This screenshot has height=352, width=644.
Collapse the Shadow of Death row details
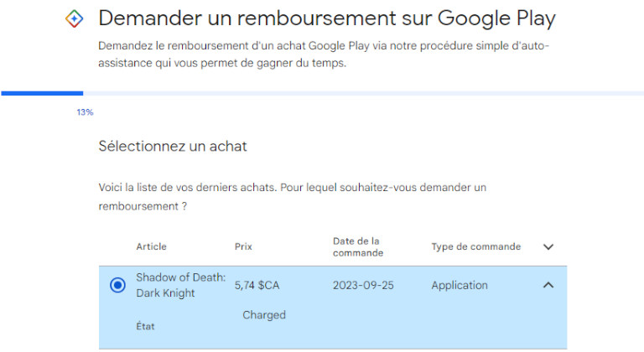(x=548, y=285)
